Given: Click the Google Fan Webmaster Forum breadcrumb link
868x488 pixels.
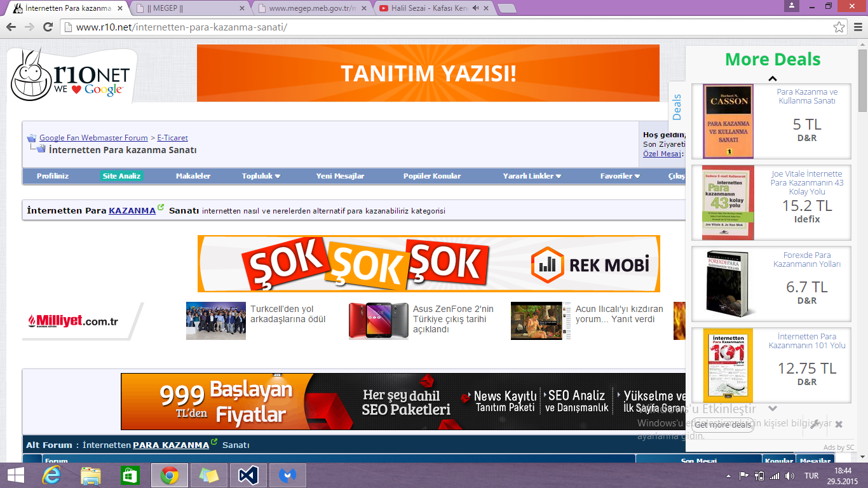Looking at the screenshot, I should coord(93,138).
